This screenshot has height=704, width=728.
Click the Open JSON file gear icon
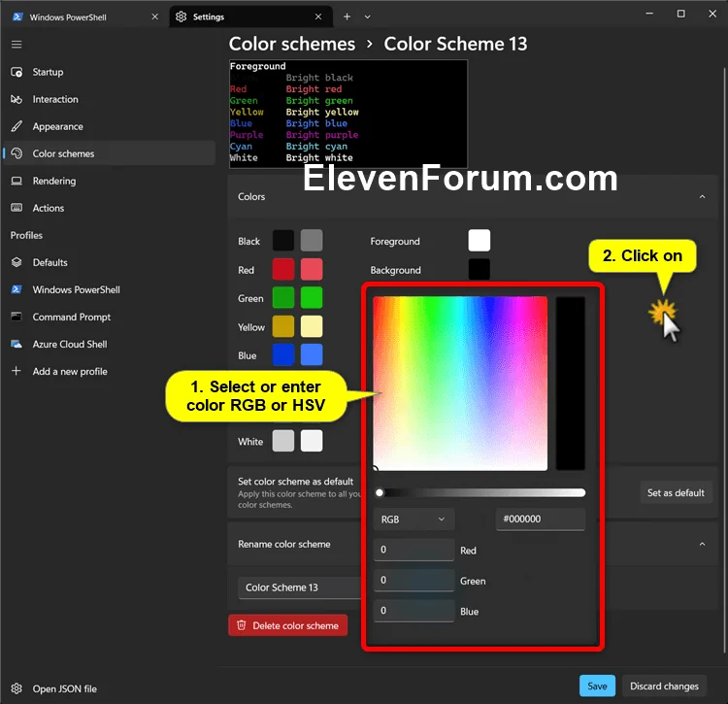pos(17,688)
